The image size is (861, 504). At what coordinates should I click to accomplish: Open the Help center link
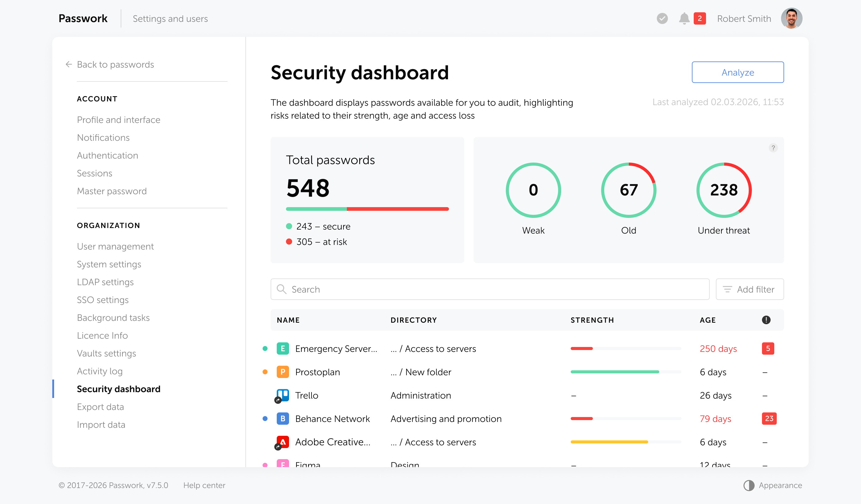click(x=204, y=485)
